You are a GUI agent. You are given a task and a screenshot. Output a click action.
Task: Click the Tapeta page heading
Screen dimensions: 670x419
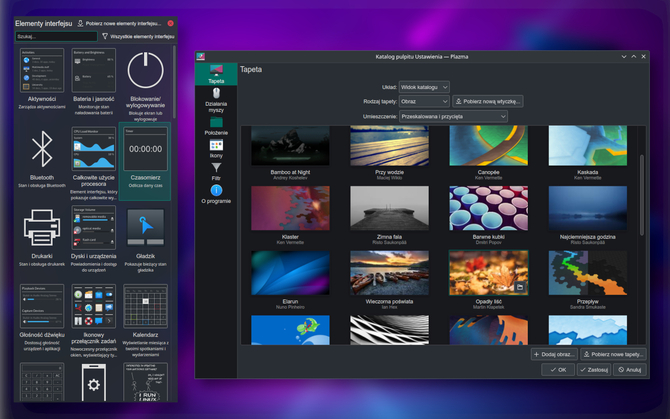tap(251, 69)
